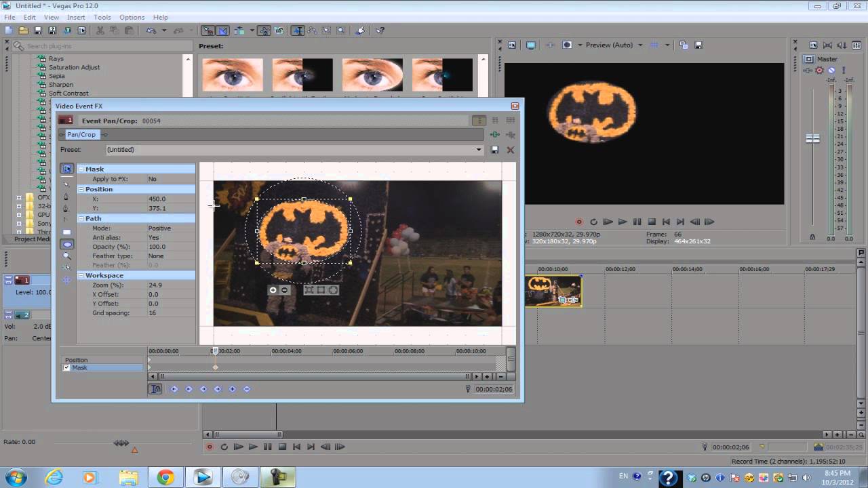The height and width of the screenshot is (488, 868).
Task: Collapse the Workspace property group
Action: coord(81,275)
